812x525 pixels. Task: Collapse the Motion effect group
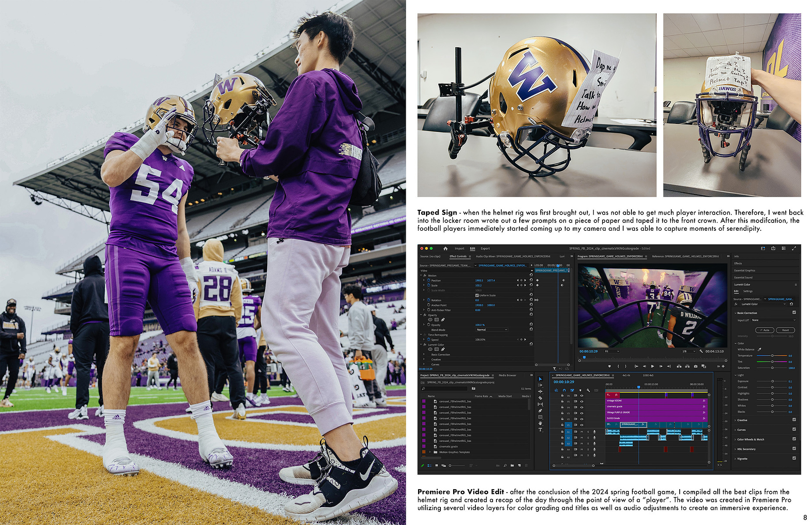[x=421, y=275]
